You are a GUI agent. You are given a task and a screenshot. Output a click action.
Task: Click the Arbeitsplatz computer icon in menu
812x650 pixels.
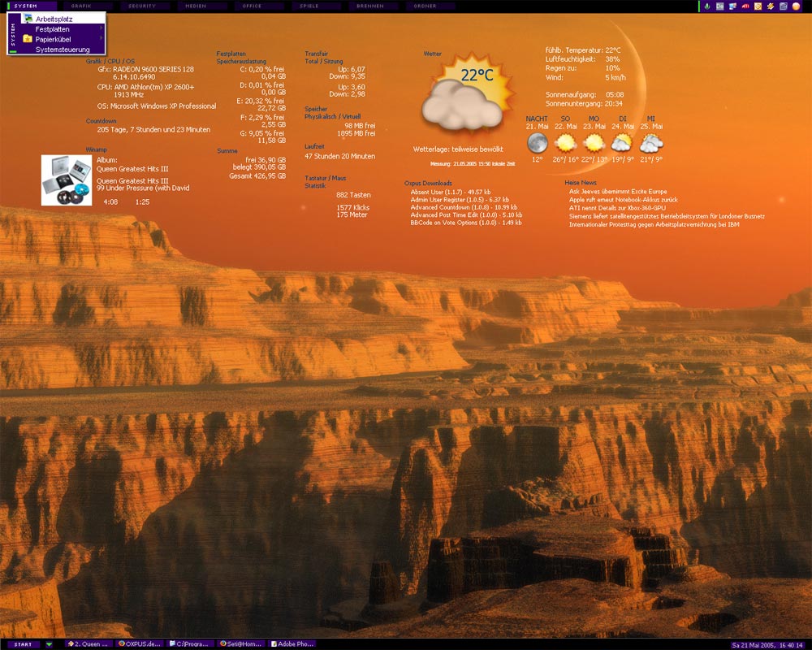[x=28, y=19]
